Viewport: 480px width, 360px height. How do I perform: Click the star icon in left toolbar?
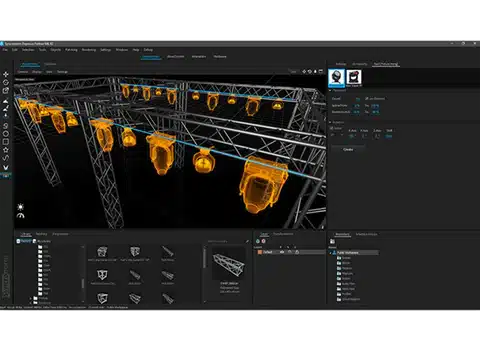point(6,150)
